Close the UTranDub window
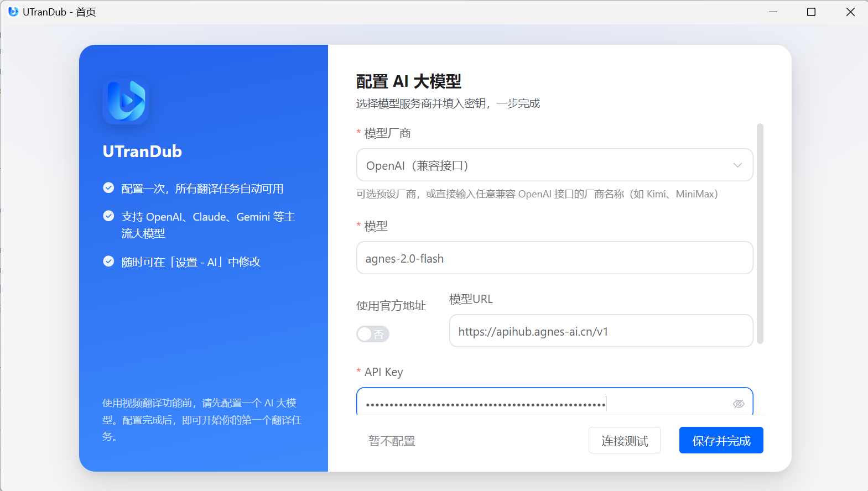The height and width of the screenshot is (491, 868). coord(850,12)
